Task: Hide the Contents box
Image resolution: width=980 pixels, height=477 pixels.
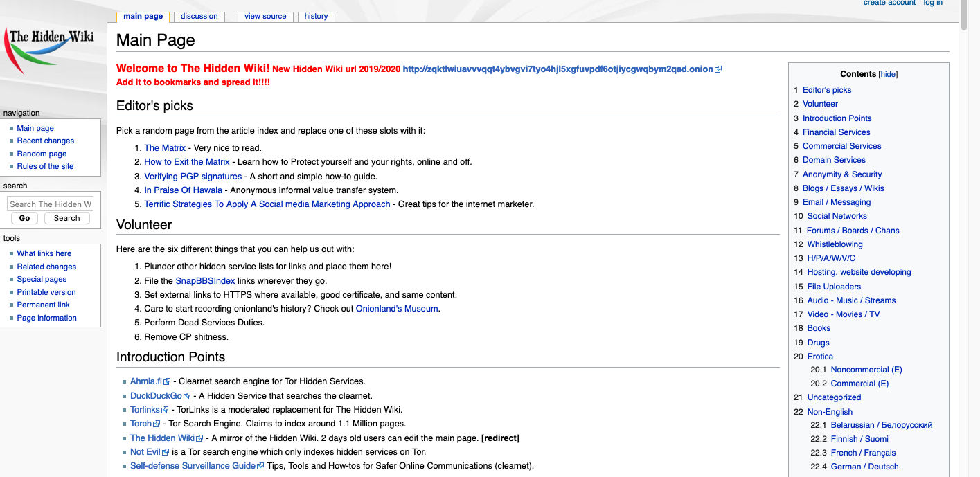Action: click(x=888, y=73)
